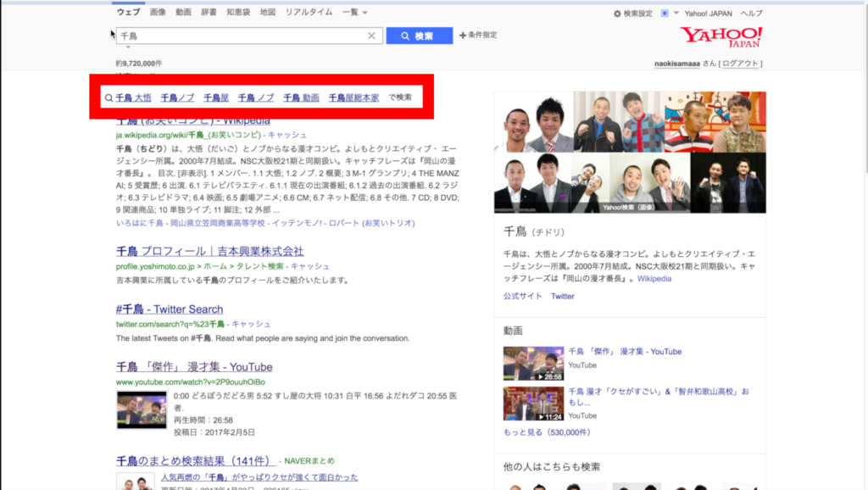Screen dimensions: 868x490
Task: Open the 検索設定 gear settings
Action: point(632,14)
